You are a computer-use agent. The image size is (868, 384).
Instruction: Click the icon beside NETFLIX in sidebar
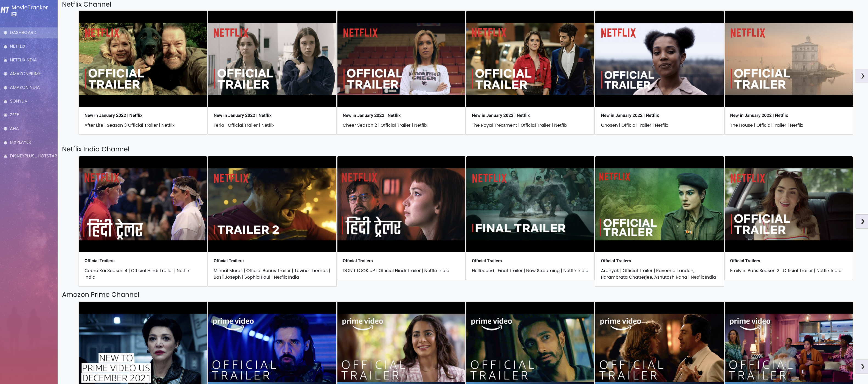(x=5, y=46)
